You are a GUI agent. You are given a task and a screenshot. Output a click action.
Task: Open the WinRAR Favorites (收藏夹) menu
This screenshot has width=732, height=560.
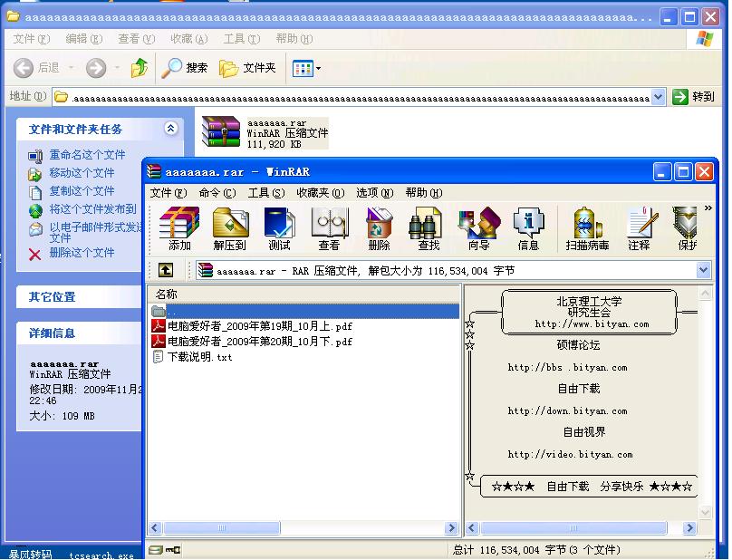click(x=321, y=192)
